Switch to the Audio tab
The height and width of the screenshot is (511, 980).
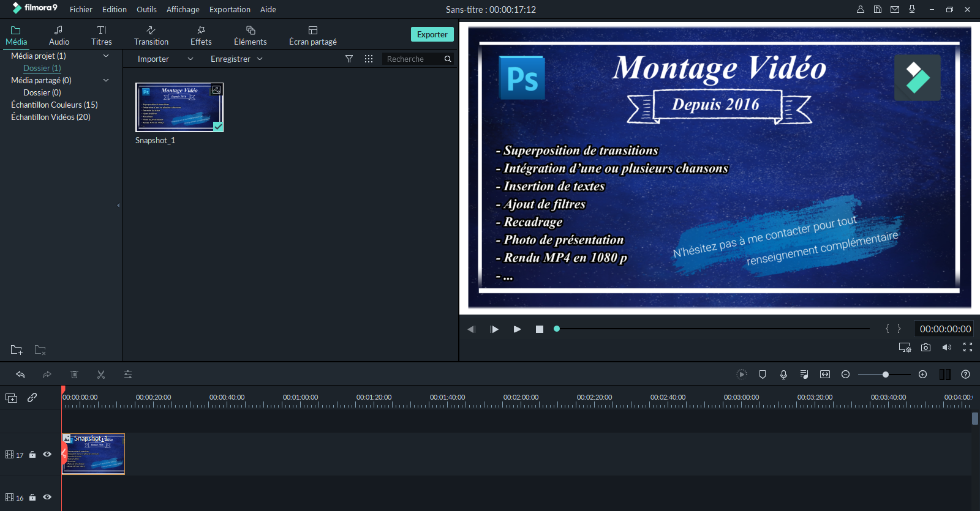[59, 35]
